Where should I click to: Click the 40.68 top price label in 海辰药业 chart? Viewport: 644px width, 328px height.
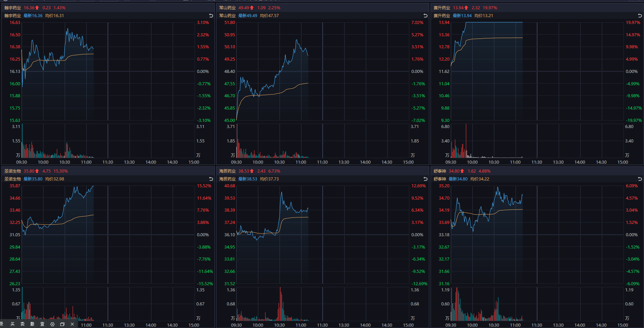pyautogui.click(x=230, y=186)
